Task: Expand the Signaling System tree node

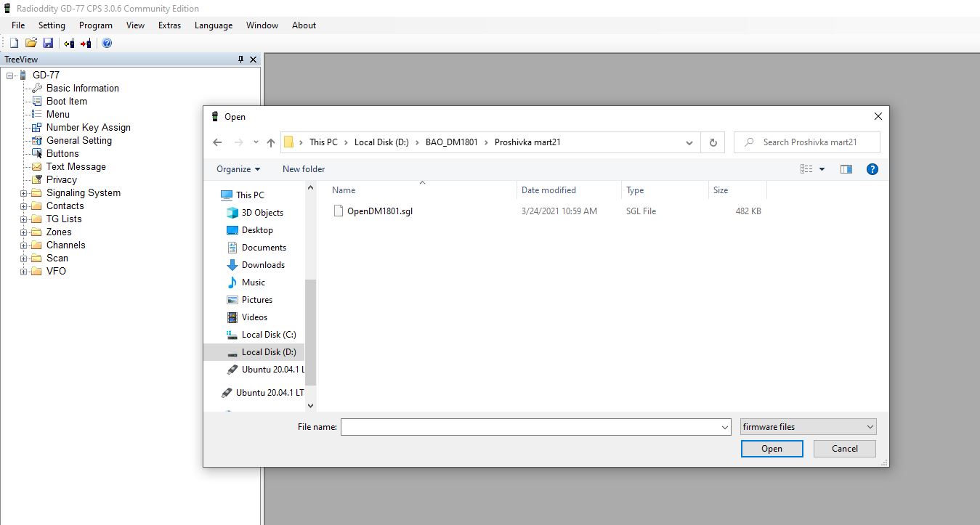Action: [23, 193]
